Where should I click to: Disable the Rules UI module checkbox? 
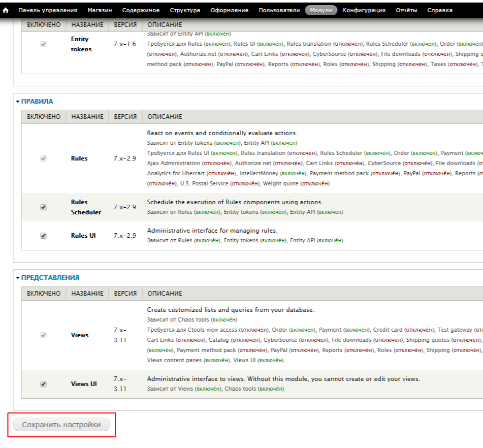(x=43, y=236)
